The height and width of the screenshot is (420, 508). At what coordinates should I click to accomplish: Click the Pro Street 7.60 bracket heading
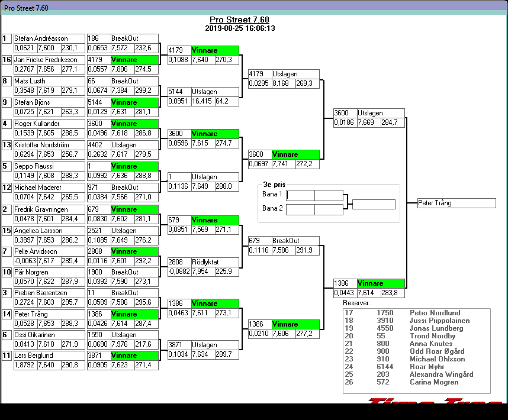click(240, 20)
